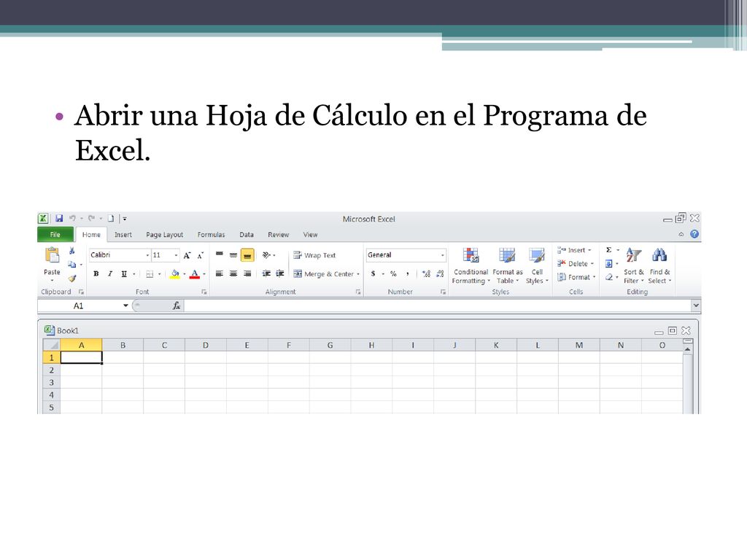The image size is (747, 560).
Task: Click the Save icon in Quick Access toolbar
Action: 59,219
